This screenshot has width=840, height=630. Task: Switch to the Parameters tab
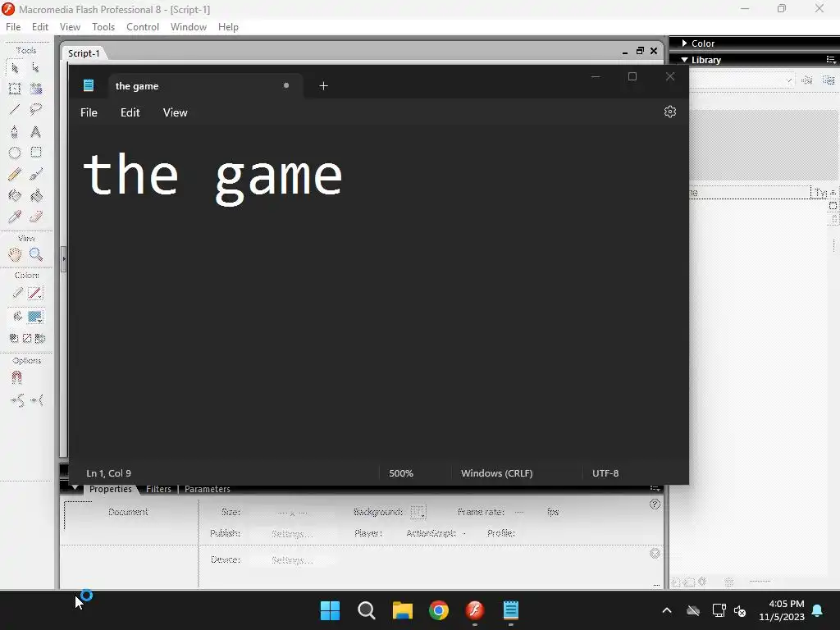[x=208, y=489]
